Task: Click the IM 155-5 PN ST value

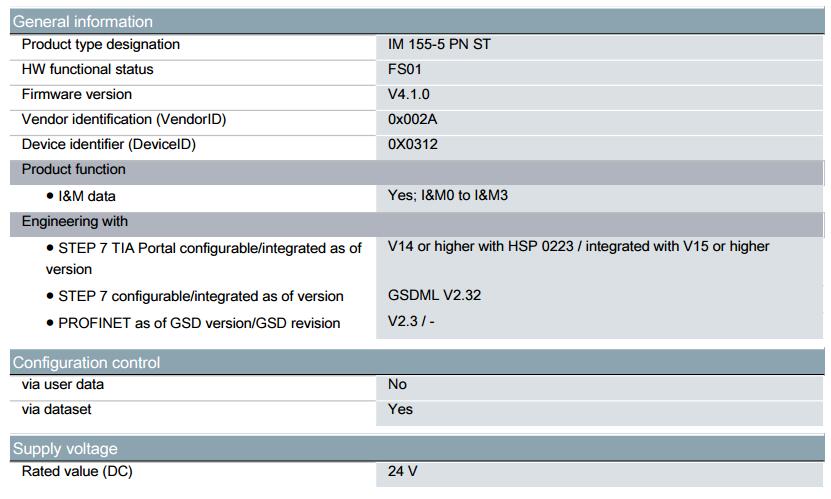Action: point(439,44)
